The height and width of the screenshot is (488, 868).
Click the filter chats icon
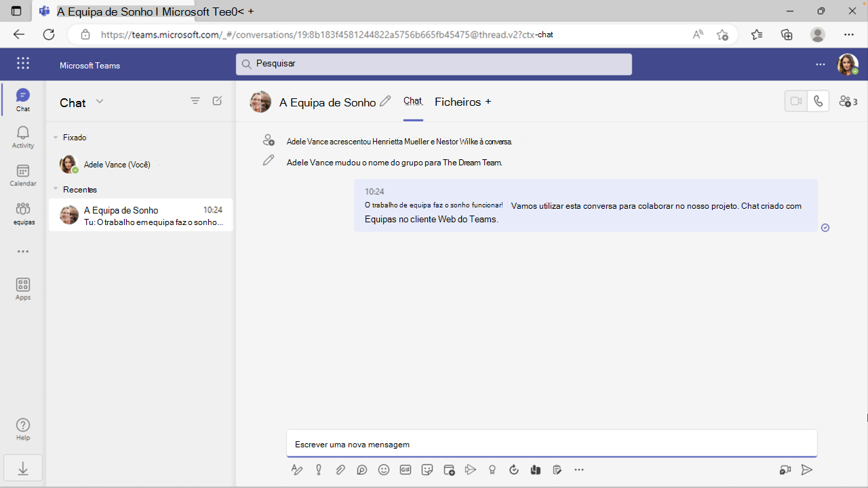tap(195, 101)
